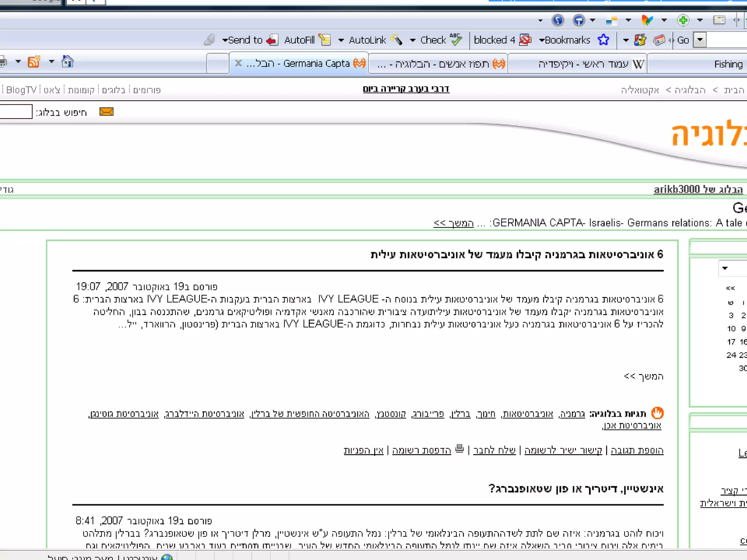Click the orange RSS feed icon

pyautogui.click(x=34, y=62)
